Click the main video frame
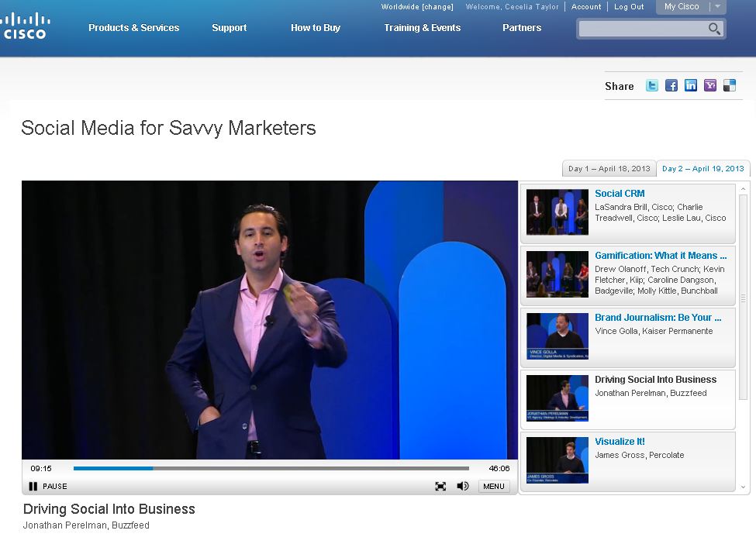 pyautogui.click(x=270, y=320)
